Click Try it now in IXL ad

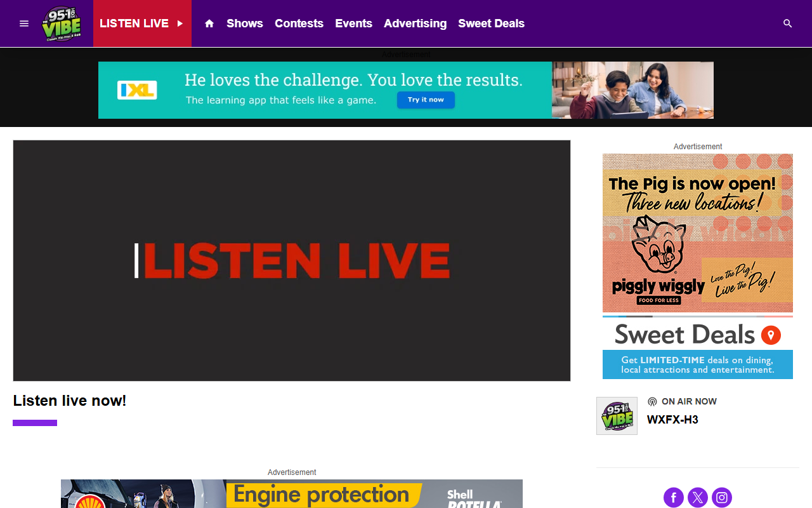click(x=426, y=100)
